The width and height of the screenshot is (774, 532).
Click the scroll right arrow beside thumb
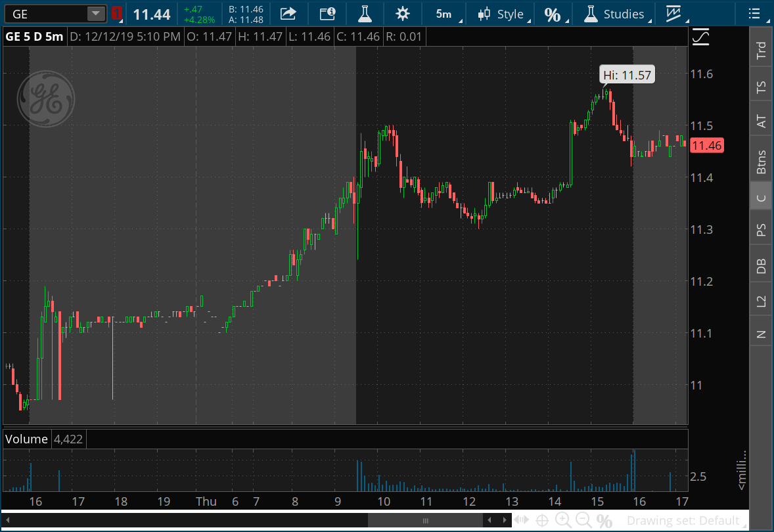click(505, 520)
